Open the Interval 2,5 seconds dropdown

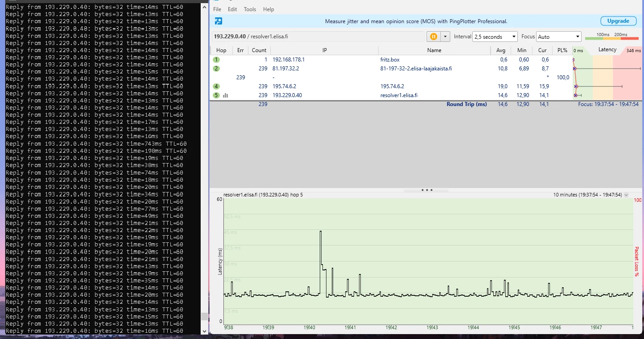[495, 37]
